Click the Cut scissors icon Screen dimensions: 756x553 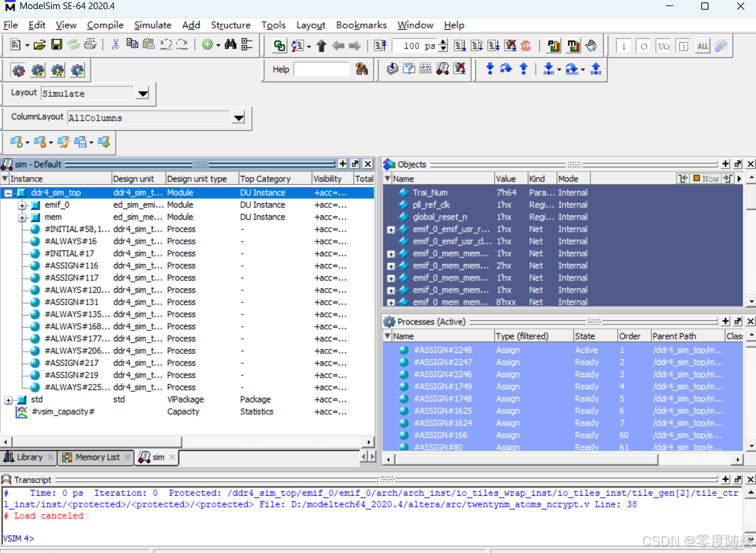point(115,45)
